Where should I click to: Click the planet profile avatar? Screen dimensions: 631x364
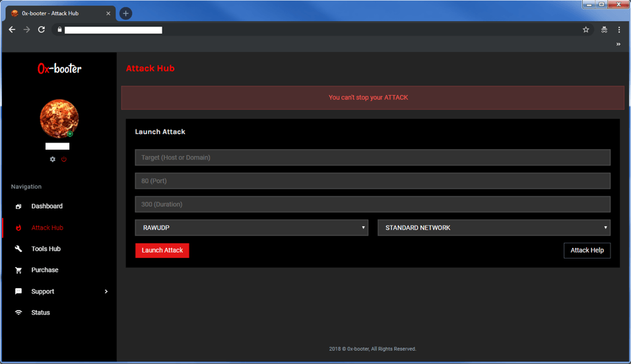(59, 118)
